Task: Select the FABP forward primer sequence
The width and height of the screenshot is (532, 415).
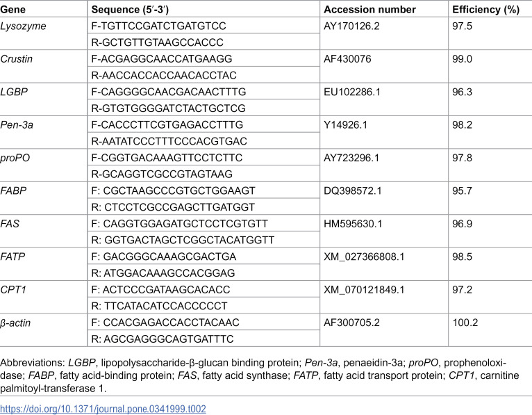Action: [x=173, y=190]
